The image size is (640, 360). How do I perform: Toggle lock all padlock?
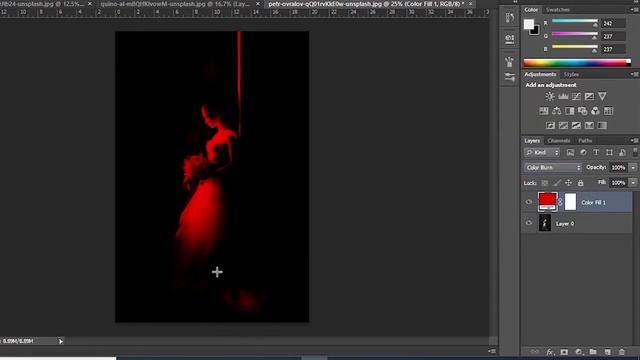point(580,183)
